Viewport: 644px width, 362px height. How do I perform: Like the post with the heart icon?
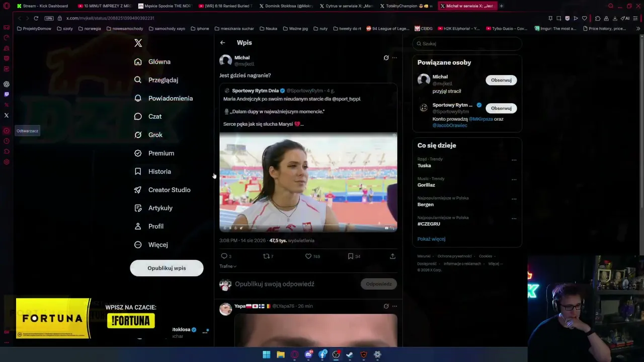point(308,256)
